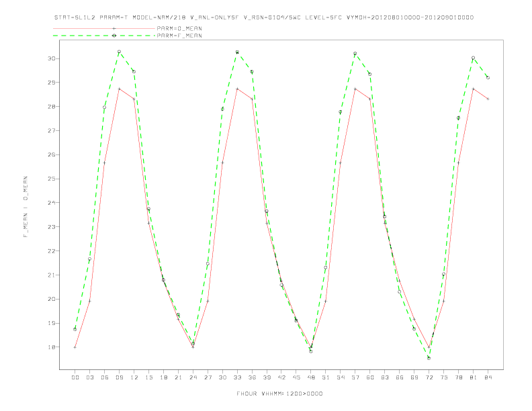Click x-axis forecast hour label 51
The height and width of the screenshot is (411, 532).
(326, 377)
